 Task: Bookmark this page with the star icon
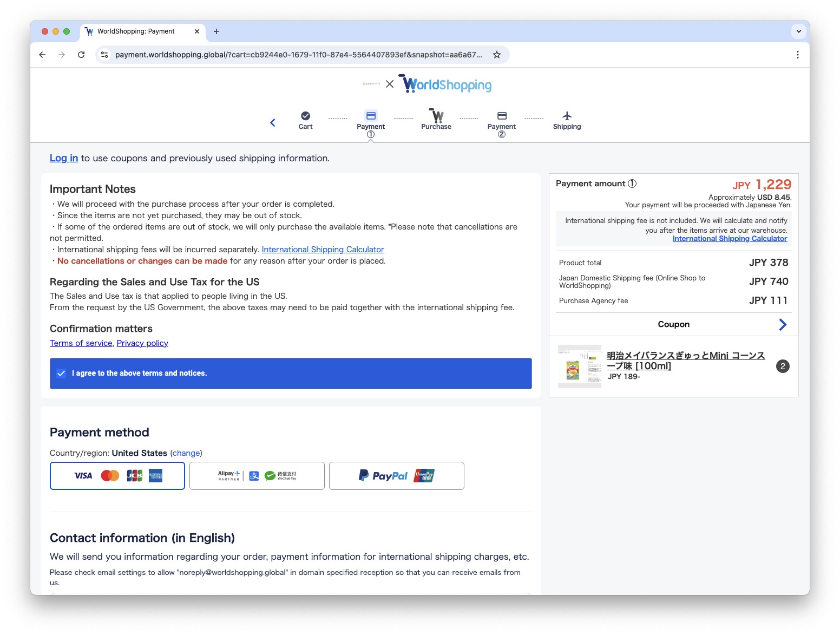click(x=496, y=55)
